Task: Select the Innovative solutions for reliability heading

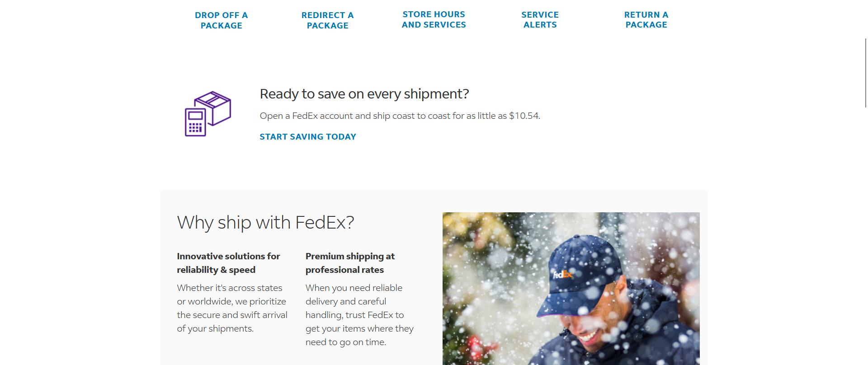Action: coord(228,263)
